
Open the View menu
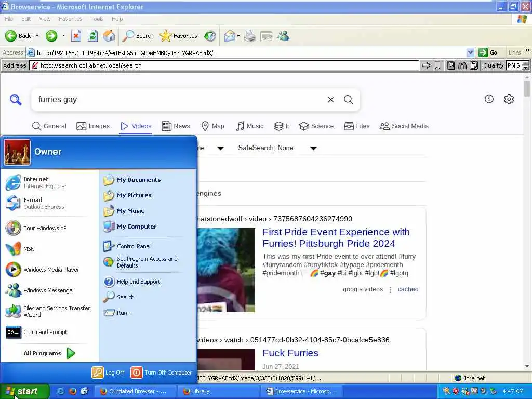45,19
